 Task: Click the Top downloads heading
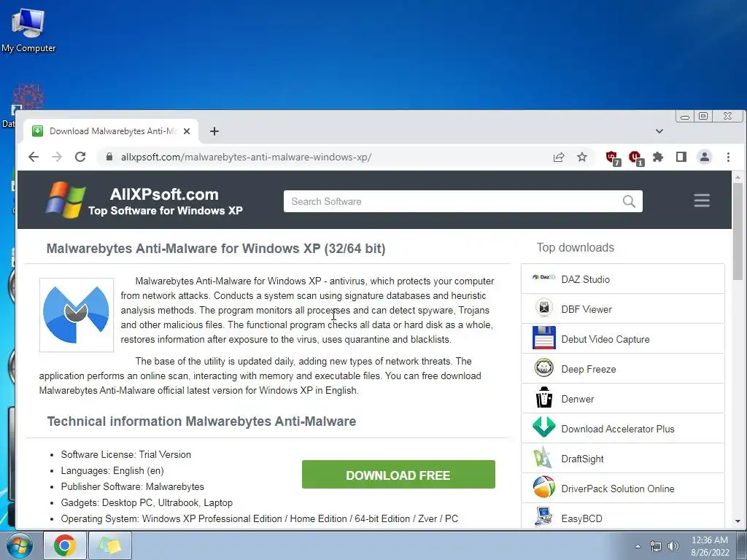click(575, 248)
